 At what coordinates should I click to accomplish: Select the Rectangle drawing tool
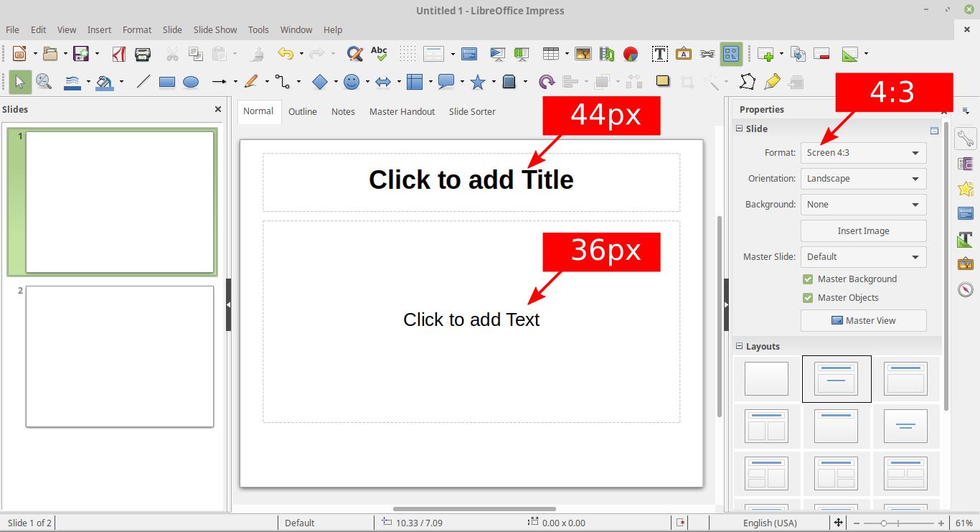[x=167, y=82]
